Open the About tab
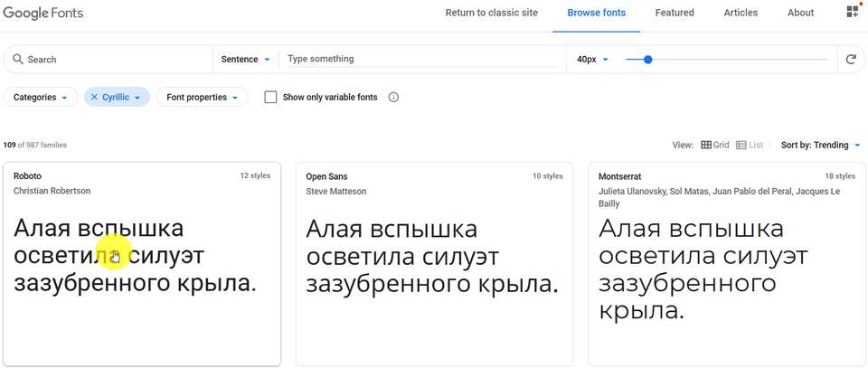The width and height of the screenshot is (868, 368). pyautogui.click(x=800, y=13)
